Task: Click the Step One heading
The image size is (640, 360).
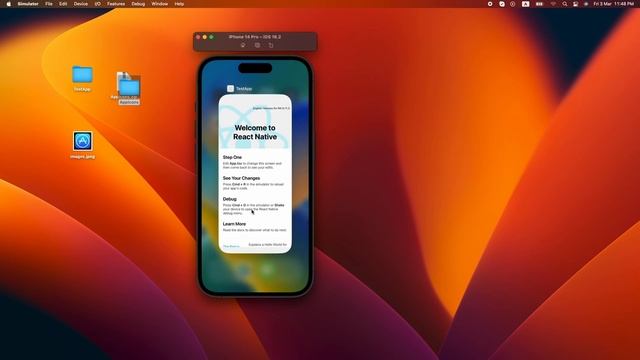Action: click(x=232, y=157)
